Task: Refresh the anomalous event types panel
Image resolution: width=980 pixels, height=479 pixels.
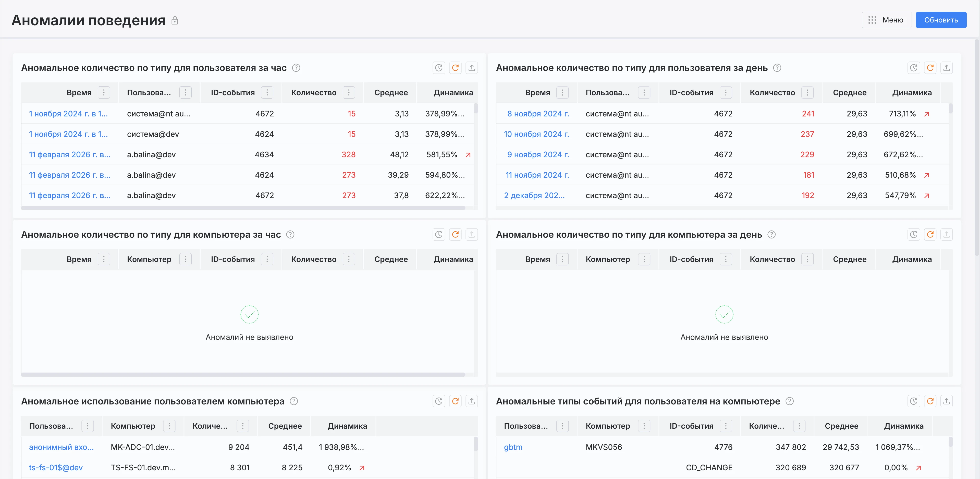Action: coord(930,401)
